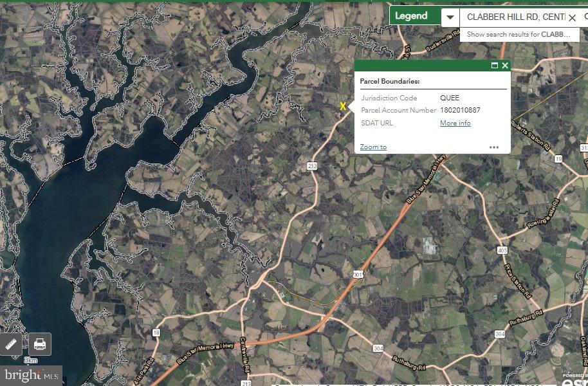
Task: Click the magnifier icon right of search box
Action: tap(585, 17)
